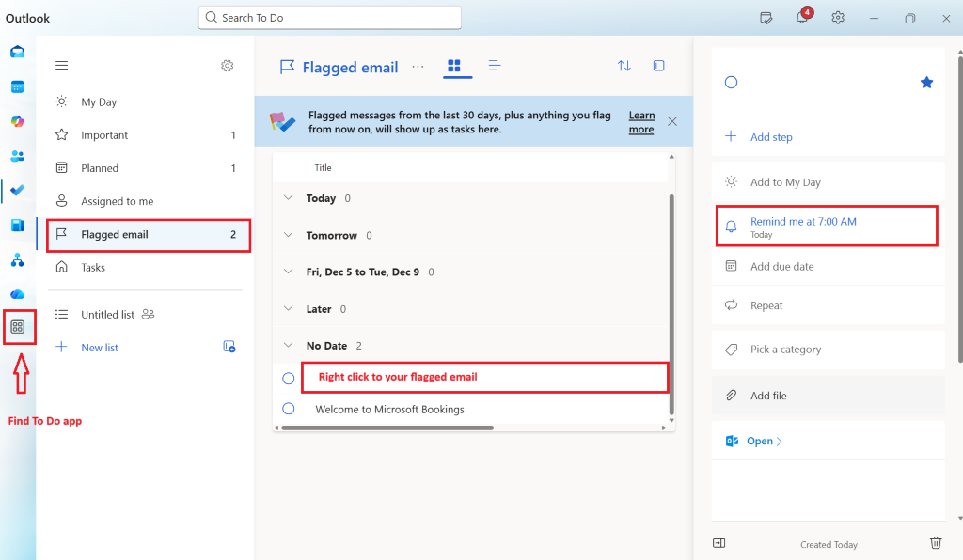963x560 pixels.
Task: Collapse the Fri, Dec 5 to Tue, Dec 9 group
Action: pyautogui.click(x=288, y=272)
